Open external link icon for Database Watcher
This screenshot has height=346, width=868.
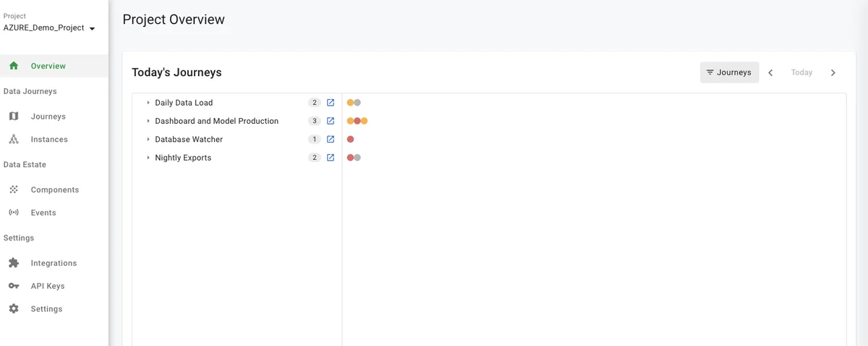pyautogui.click(x=331, y=139)
